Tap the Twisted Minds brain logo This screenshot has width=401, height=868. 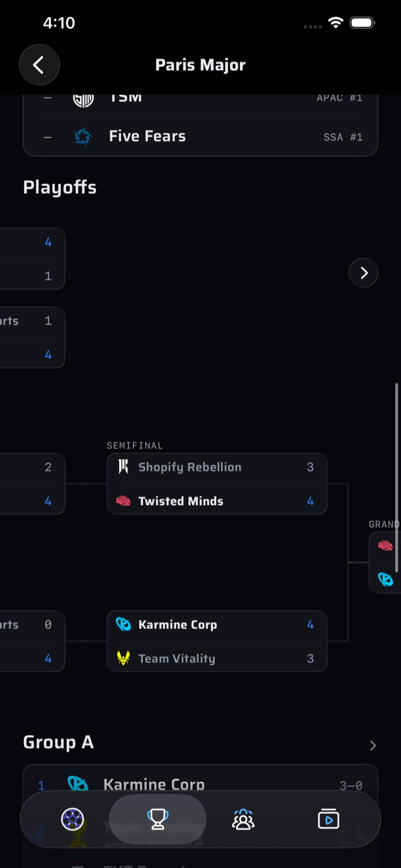tap(123, 501)
